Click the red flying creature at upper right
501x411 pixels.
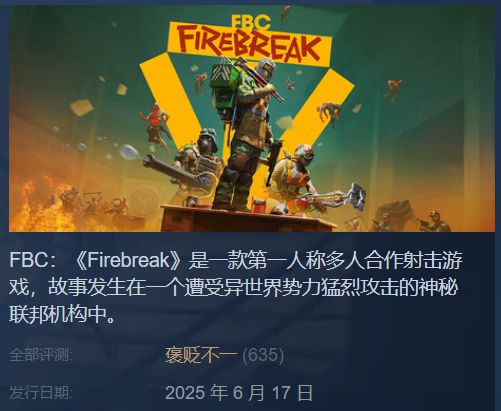pos(393,89)
